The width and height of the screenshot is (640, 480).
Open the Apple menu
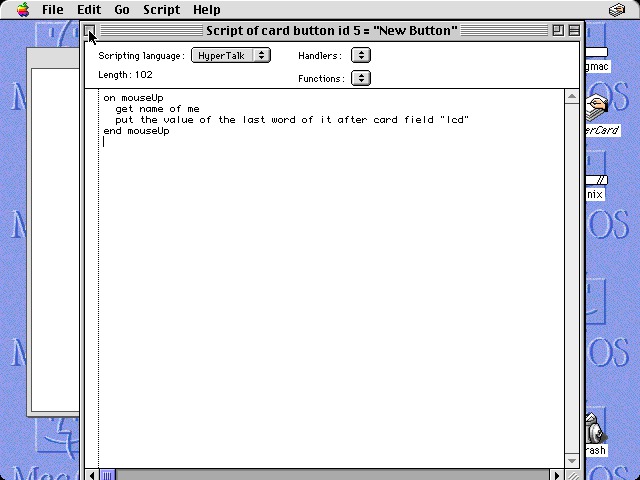click(23, 9)
